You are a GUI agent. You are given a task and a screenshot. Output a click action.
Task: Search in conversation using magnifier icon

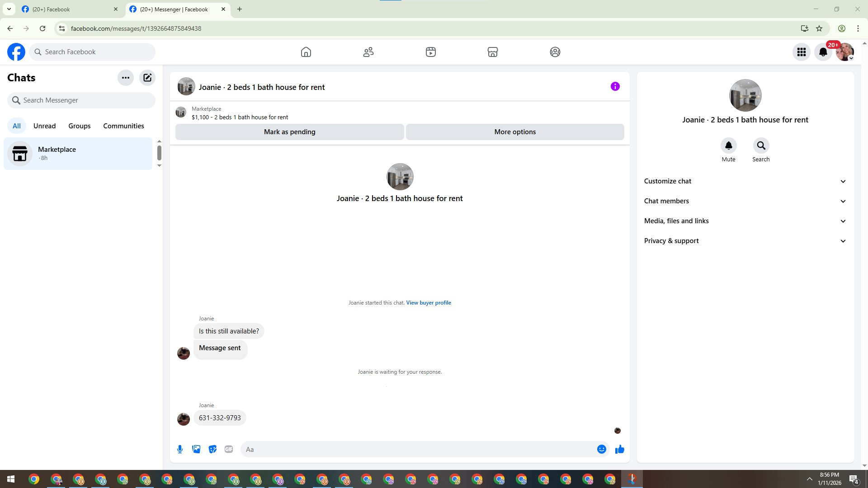point(761,145)
